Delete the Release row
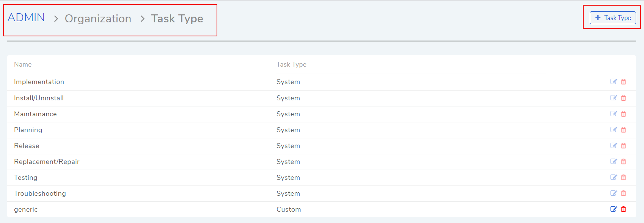 (624, 146)
